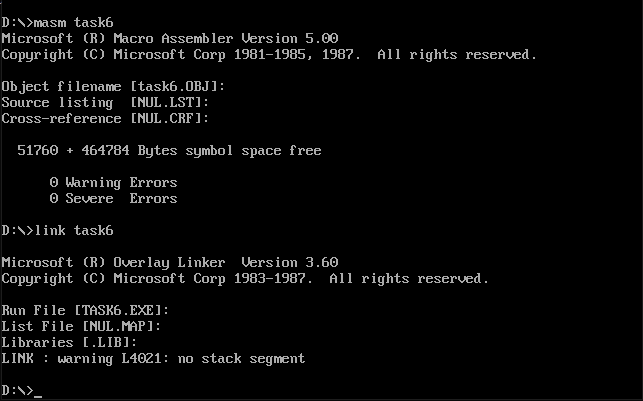Click the 'masm task6' command text
The height and width of the screenshot is (401, 643).
[73, 23]
